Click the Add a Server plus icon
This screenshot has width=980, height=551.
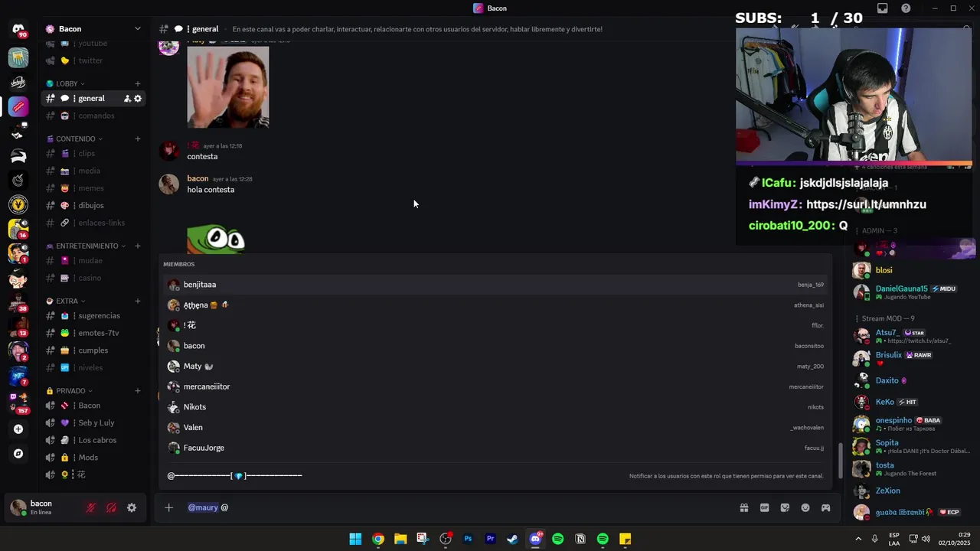[18, 429]
